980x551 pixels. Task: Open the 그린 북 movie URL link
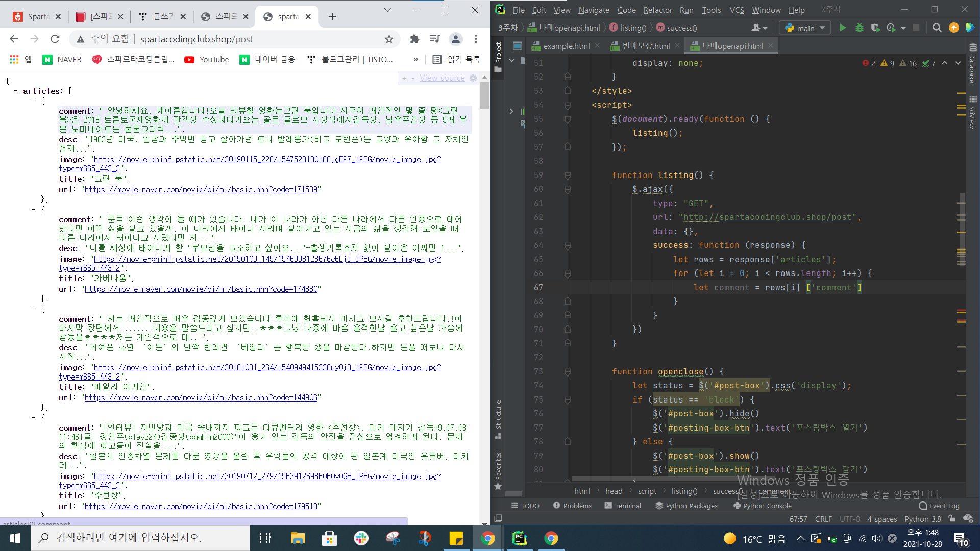(201, 190)
